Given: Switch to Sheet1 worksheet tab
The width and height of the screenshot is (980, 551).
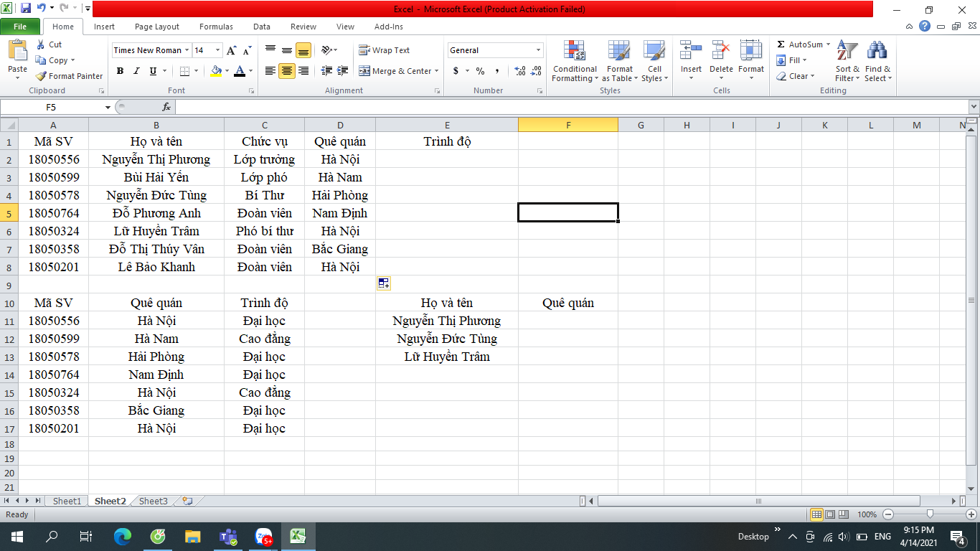Looking at the screenshot, I should [67, 501].
